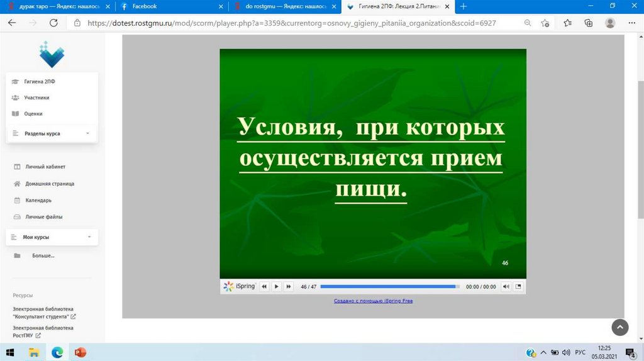Screen dimensions: 644x361
Task: Play the iSpring presentation
Action: coord(276,287)
